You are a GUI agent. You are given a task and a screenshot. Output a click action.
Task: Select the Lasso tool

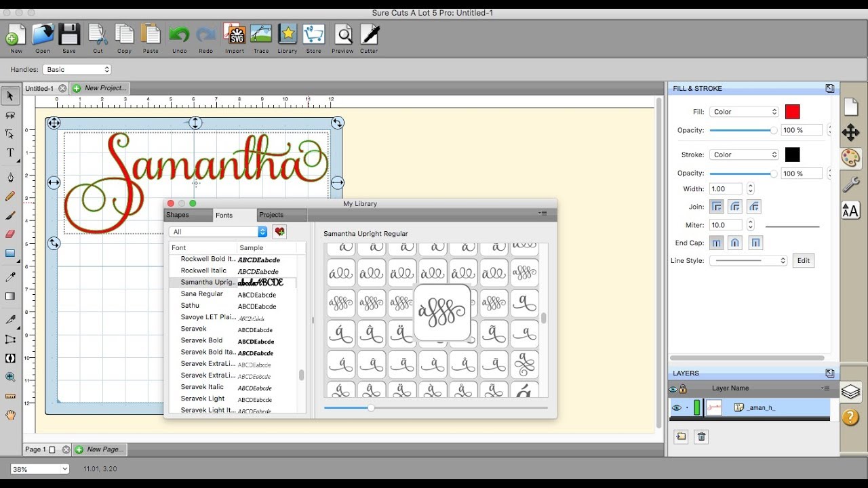10,115
